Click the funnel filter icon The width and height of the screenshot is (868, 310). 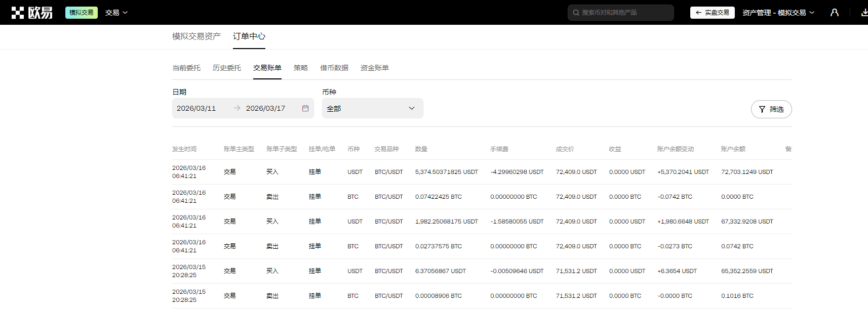point(762,109)
